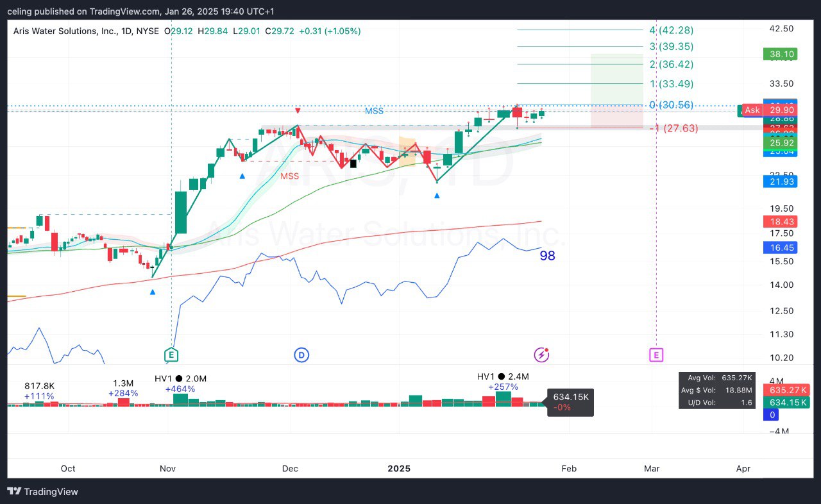
Task: Click the red down-triangle marker above December high
Action: [x=298, y=110]
